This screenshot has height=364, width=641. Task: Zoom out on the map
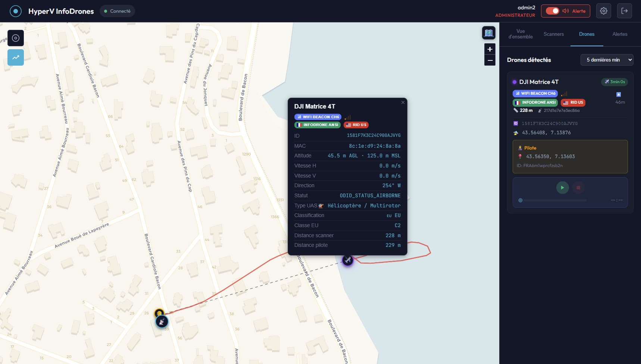pyautogui.click(x=490, y=60)
